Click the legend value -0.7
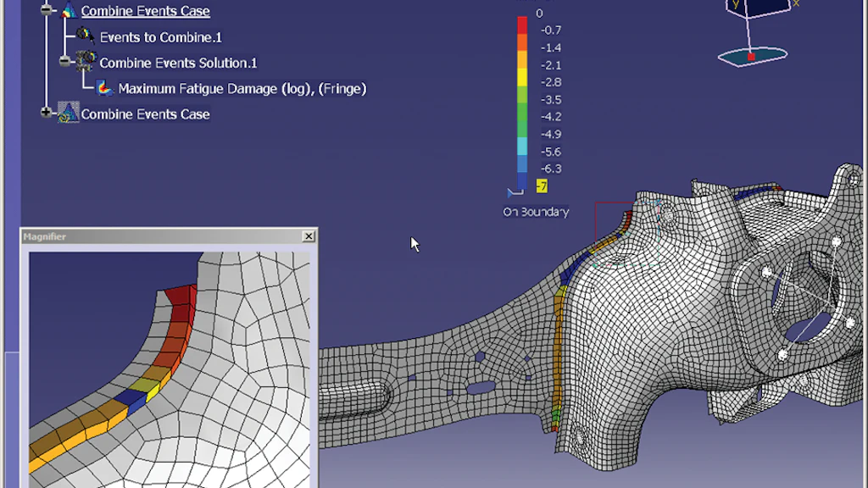 (x=551, y=30)
